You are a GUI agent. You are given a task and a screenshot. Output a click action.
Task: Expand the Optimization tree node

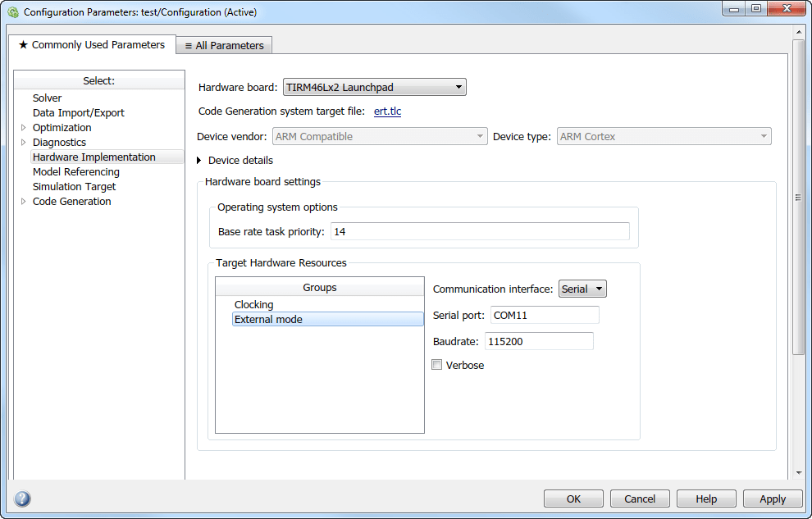pyautogui.click(x=23, y=127)
